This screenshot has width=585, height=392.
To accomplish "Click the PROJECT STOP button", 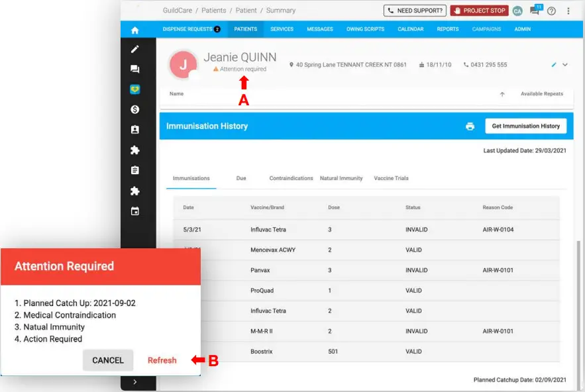I will 479,11.
